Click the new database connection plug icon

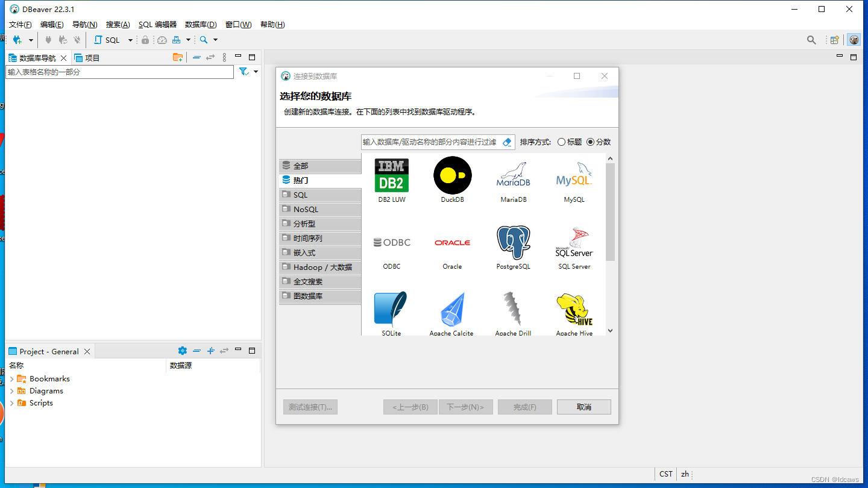(x=17, y=40)
